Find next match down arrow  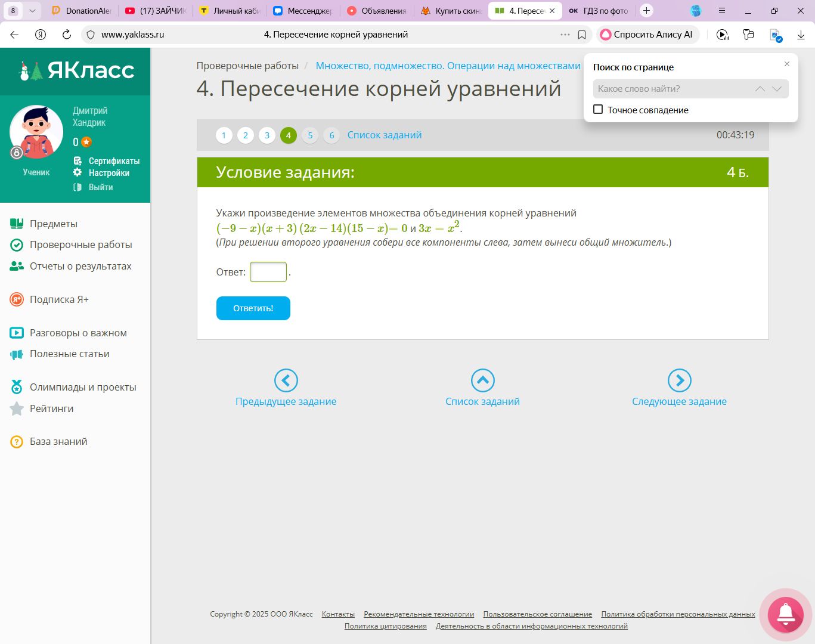coord(776,89)
